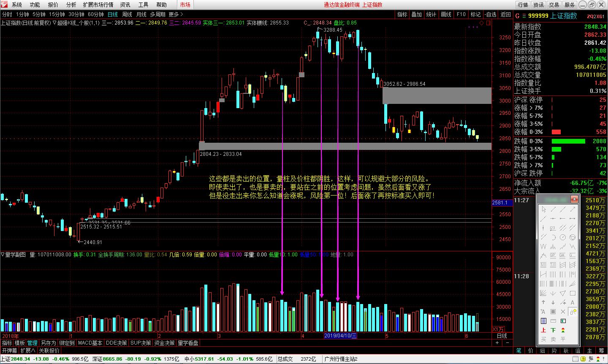This screenshot has width=608, height=364.
Task: Switch chart period to 15分钟
Action: click(x=57, y=14)
